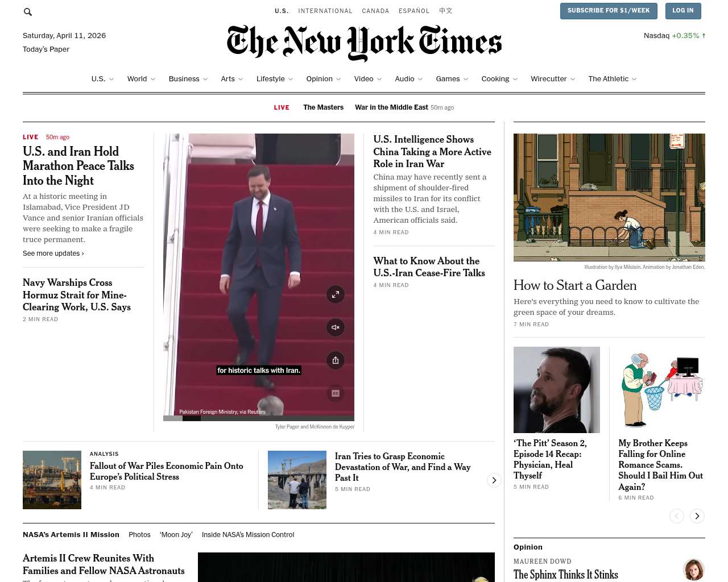Expand the U.S. section dropdown
The height and width of the screenshot is (582, 728).
coord(102,79)
